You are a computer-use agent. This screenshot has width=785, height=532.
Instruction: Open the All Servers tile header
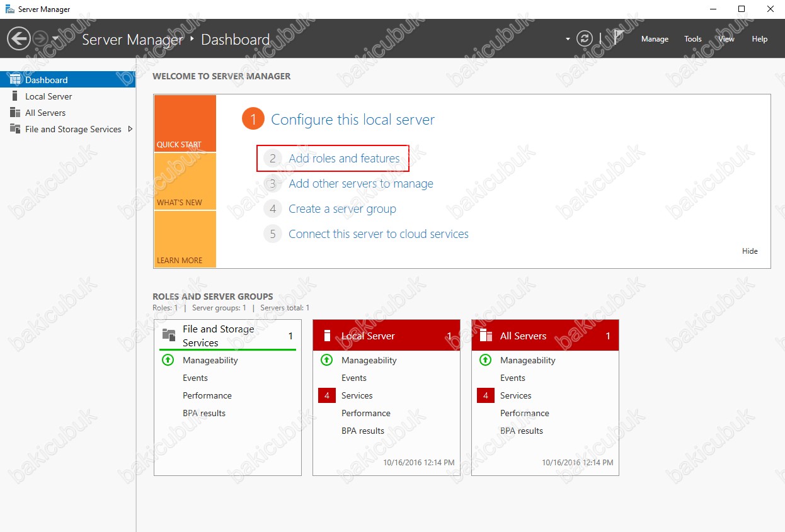click(546, 336)
